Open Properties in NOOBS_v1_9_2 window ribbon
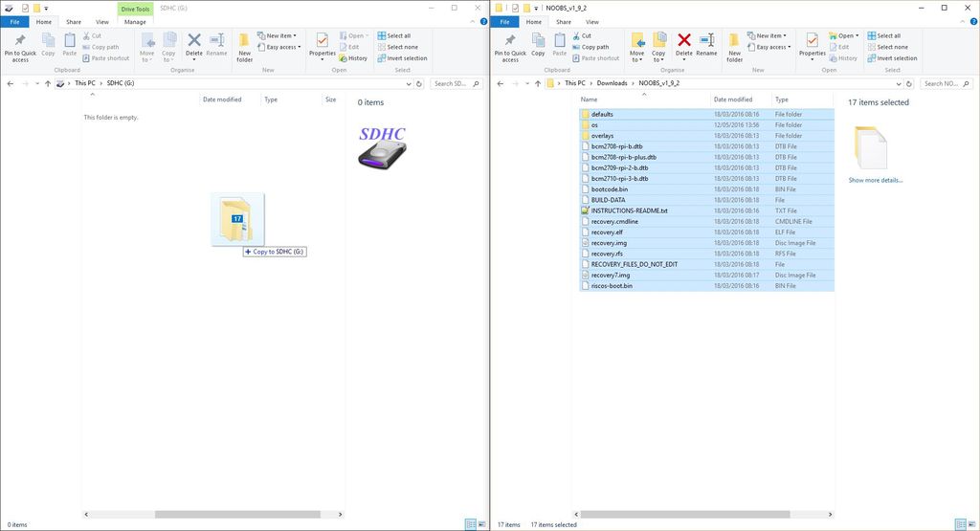 tap(812, 46)
